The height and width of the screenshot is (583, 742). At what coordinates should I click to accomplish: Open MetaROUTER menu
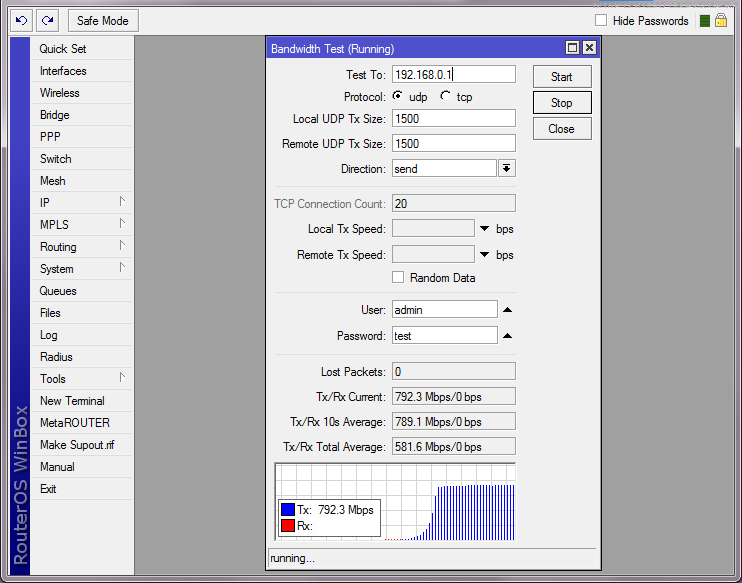pos(81,423)
